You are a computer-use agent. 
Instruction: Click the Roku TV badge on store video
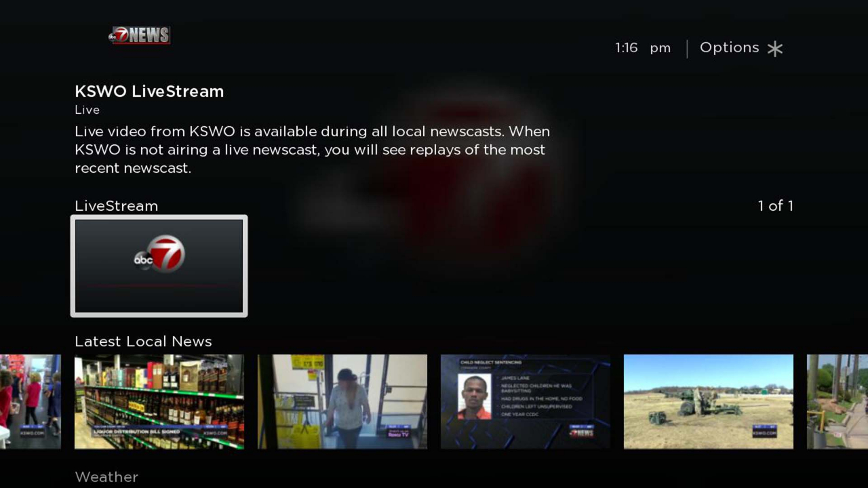397,432
